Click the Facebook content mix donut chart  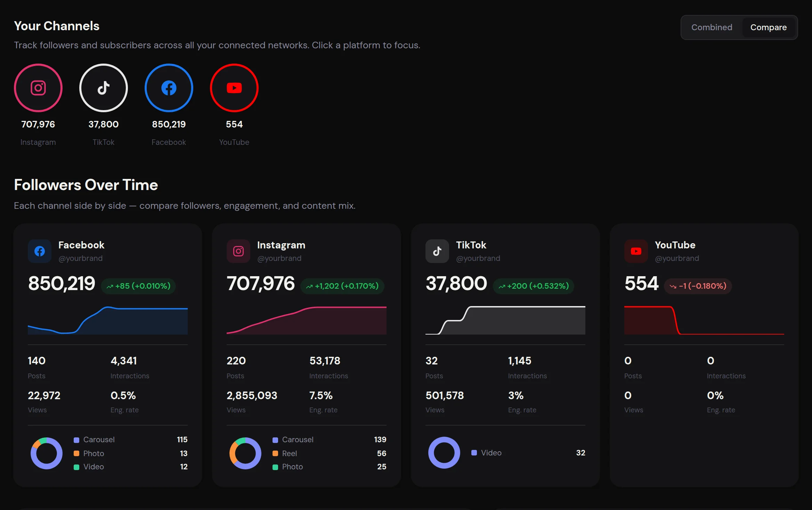click(x=47, y=453)
